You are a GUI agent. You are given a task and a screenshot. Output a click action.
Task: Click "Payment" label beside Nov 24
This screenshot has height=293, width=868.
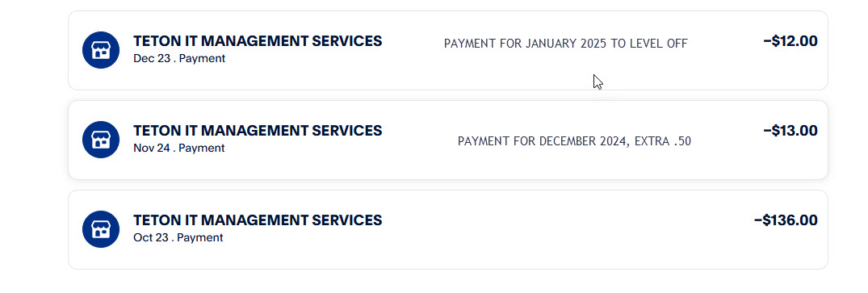[x=202, y=148]
